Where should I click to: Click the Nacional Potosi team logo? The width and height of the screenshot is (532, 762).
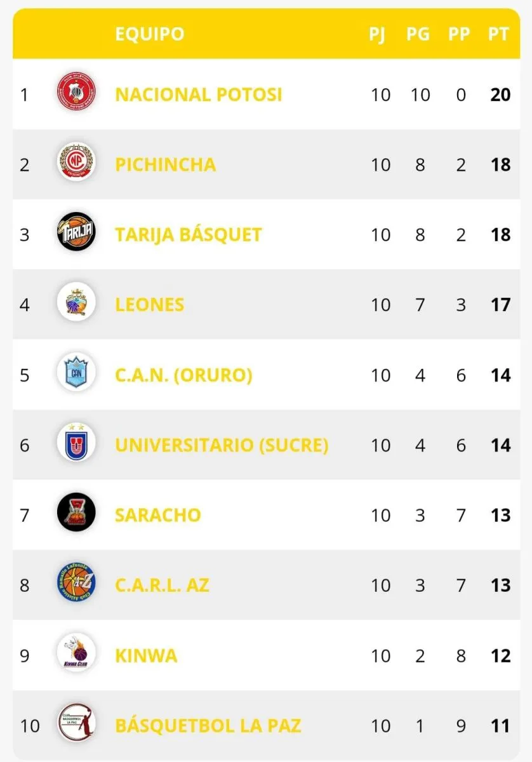point(76,95)
